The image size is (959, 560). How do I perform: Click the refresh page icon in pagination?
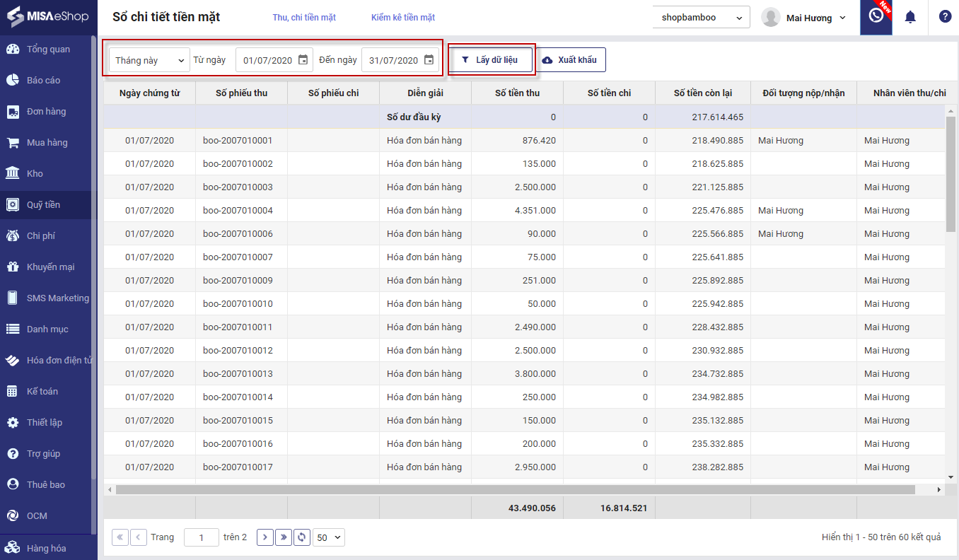302,537
